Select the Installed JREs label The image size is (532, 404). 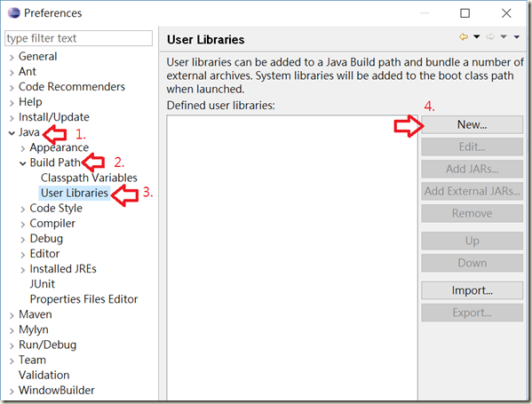click(x=63, y=269)
